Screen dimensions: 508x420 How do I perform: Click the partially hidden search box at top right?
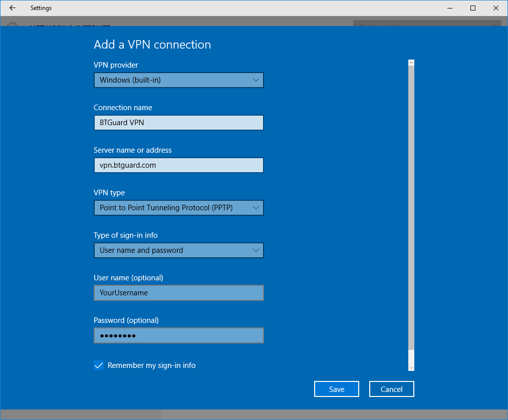point(426,24)
